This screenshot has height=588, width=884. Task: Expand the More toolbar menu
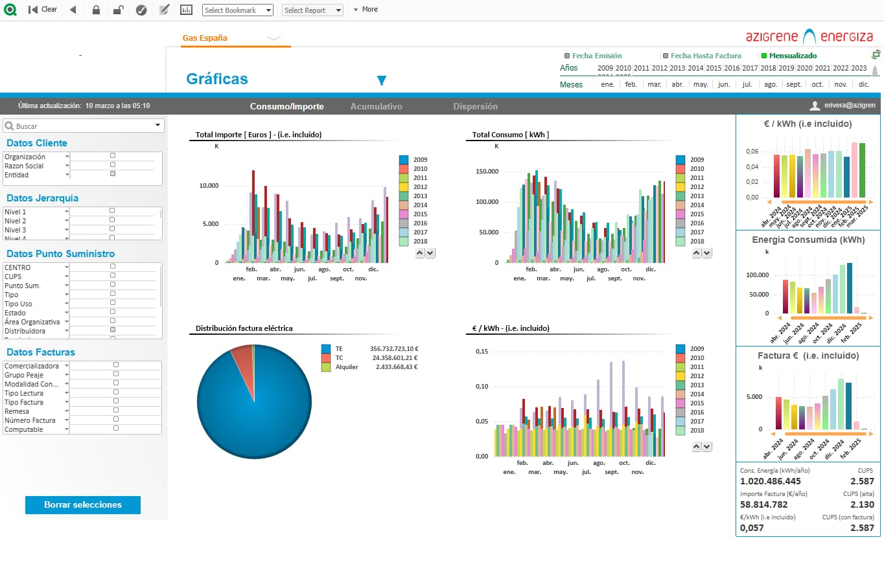(366, 10)
